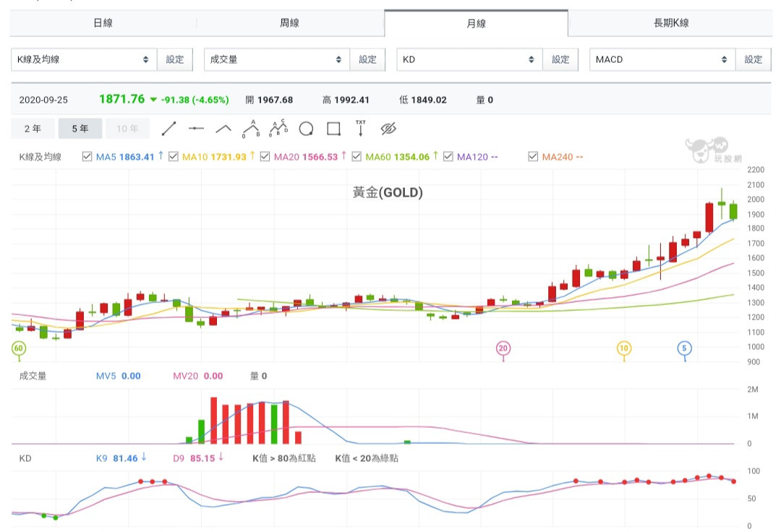Select the circle drawing tool
The height and width of the screenshot is (532, 781).
pyautogui.click(x=306, y=129)
